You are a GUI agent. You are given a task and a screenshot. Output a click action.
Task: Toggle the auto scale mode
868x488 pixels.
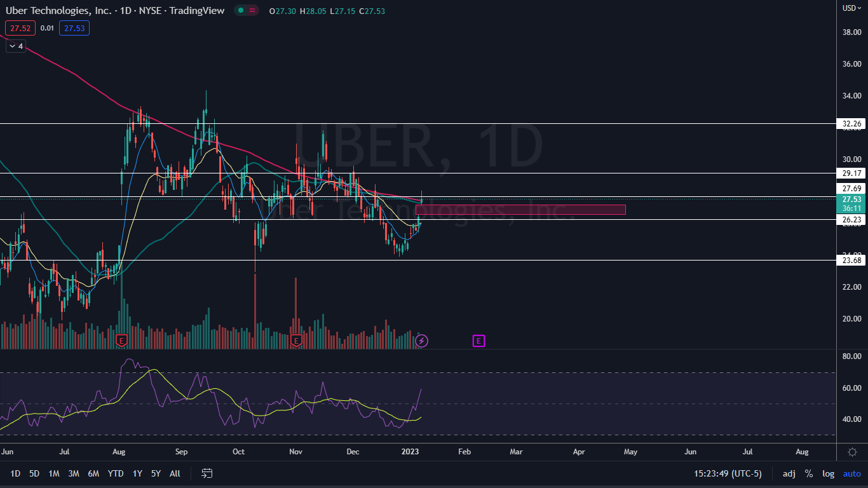[x=852, y=473]
